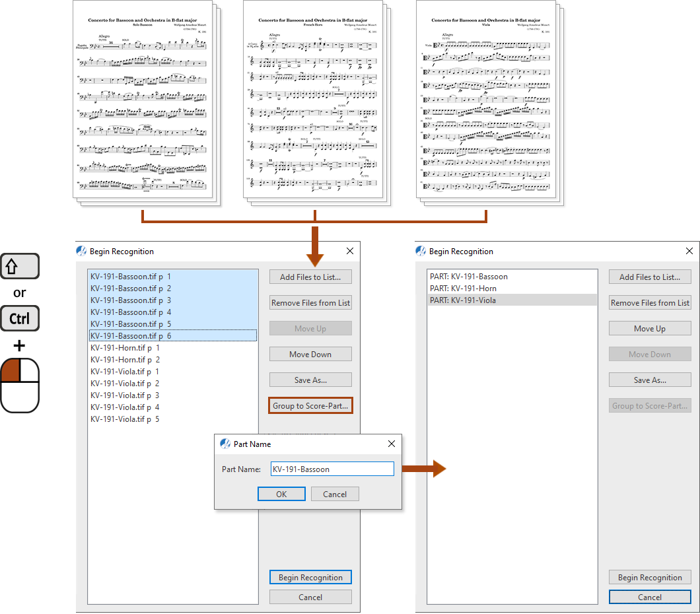
Task: Select row KV-191-Viola.tif p 4
Action: (x=173, y=407)
